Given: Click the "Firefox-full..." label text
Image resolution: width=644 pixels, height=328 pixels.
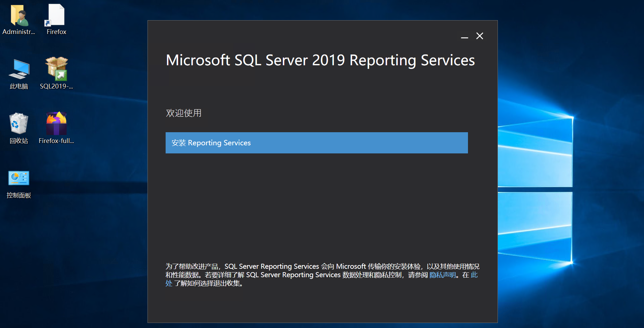Looking at the screenshot, I should click(56, 141).
